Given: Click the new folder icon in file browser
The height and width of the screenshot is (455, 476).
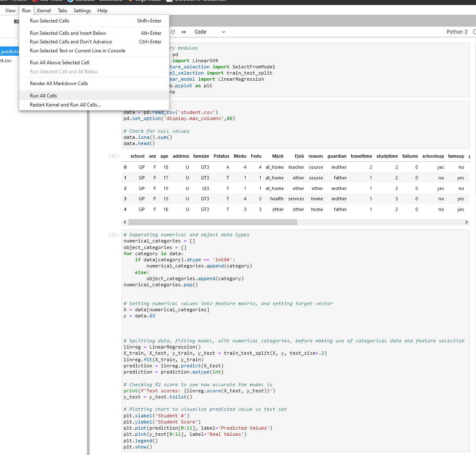Looking at the screenshot, I should [x=16, y=21].
